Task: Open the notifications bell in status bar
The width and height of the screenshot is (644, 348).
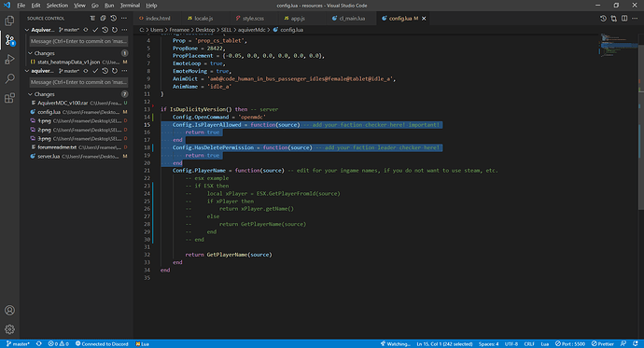Action: coord(636,344)
